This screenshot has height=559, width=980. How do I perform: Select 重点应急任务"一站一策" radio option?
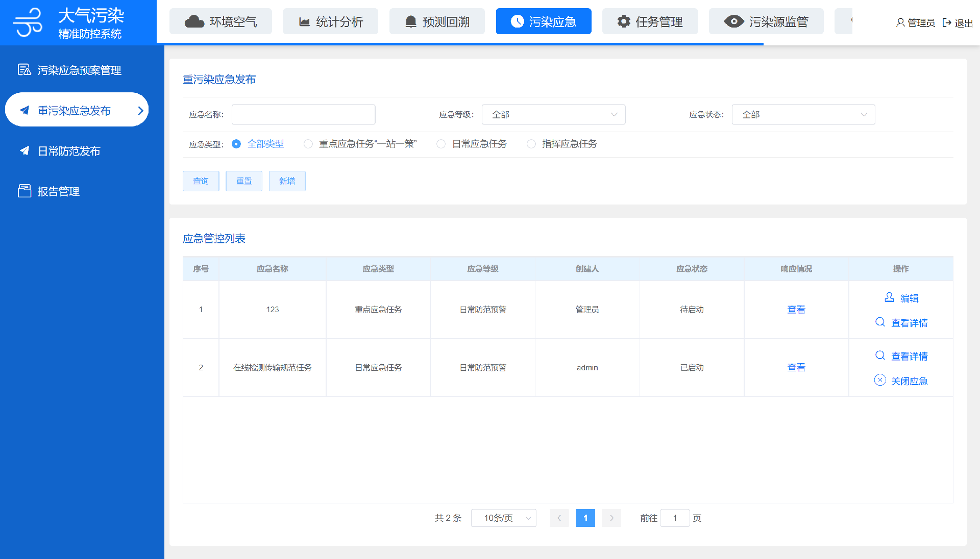tap(308, 144)
